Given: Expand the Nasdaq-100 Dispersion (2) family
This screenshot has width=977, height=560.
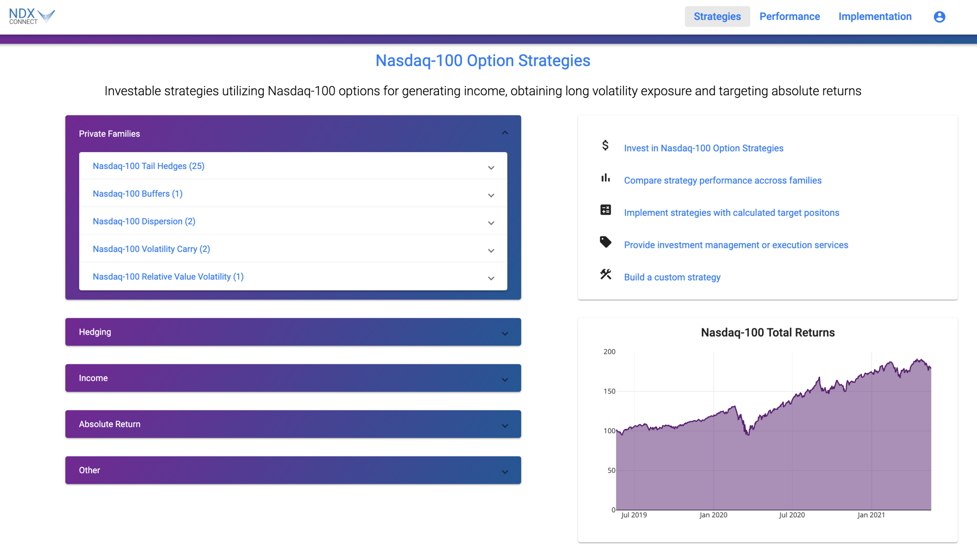Looking at the screenshot, I should 144,221.
